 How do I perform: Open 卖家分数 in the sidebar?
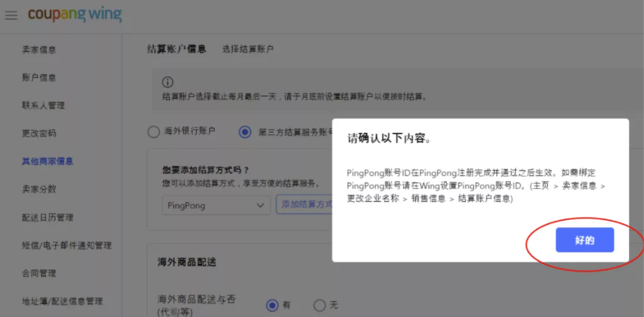pos(39,190)
